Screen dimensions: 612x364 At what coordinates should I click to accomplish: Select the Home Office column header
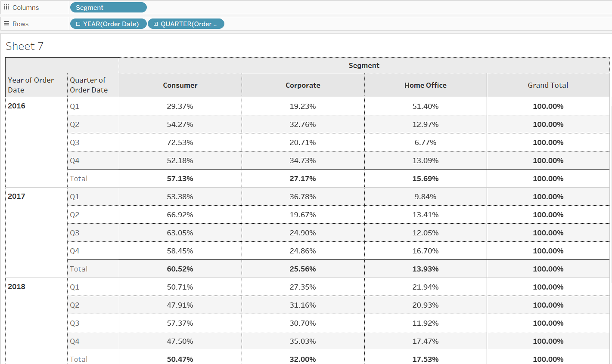425,85
